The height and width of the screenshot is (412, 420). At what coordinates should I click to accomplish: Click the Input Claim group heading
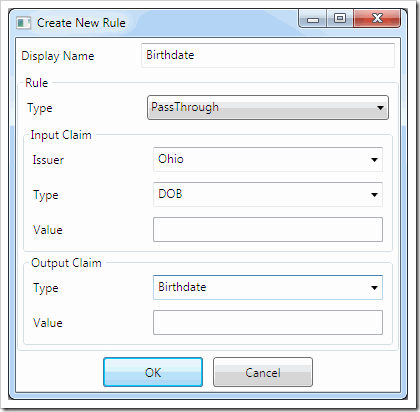coord(61,135)
